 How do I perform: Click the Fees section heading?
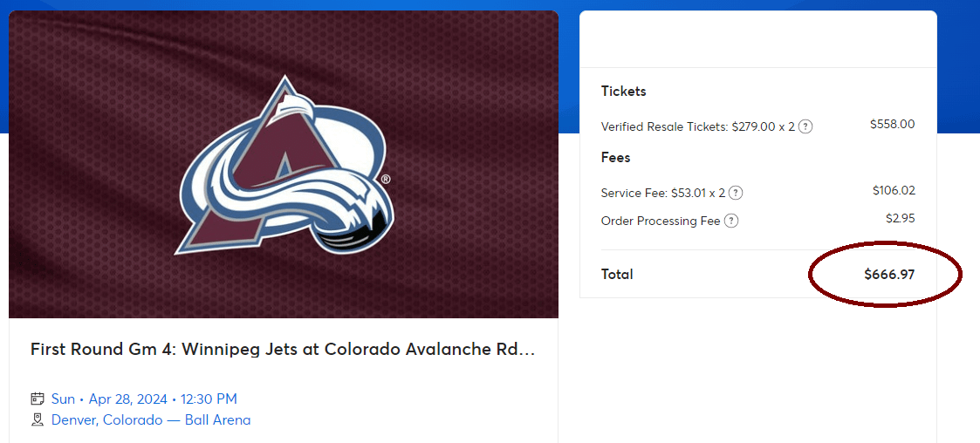point(615,158)
